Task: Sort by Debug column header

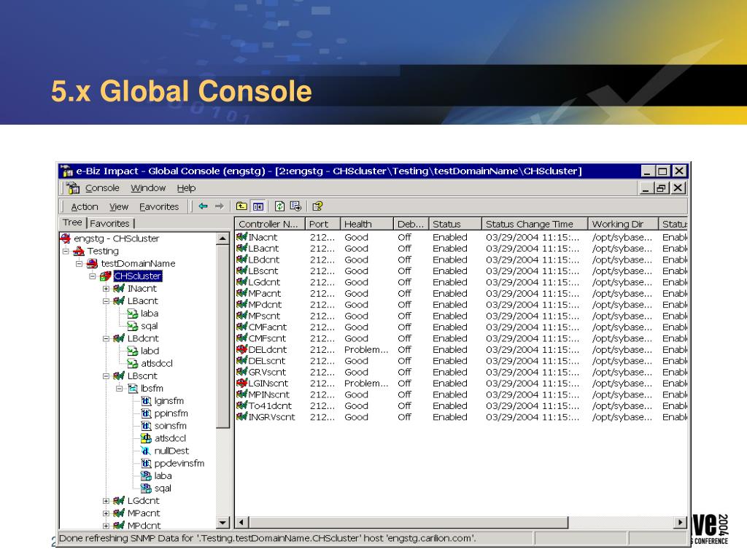Action: (x=411, y=224)
